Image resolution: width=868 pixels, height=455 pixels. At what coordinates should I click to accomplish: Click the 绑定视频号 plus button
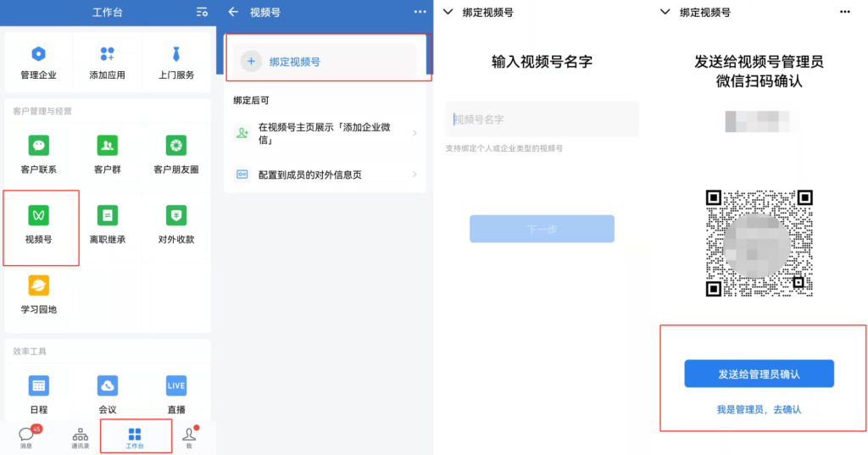coord(251,62)
